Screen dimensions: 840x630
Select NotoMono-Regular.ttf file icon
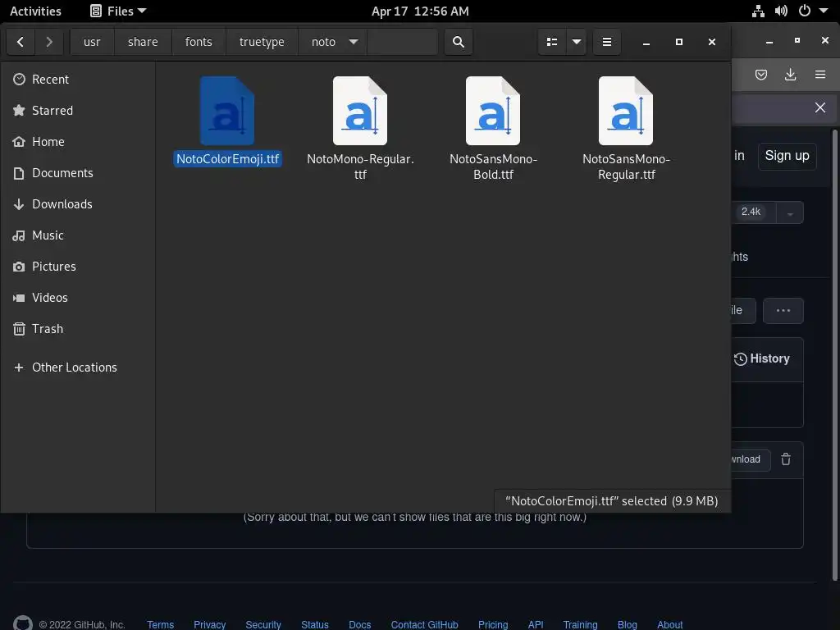[x=360, y=111]
